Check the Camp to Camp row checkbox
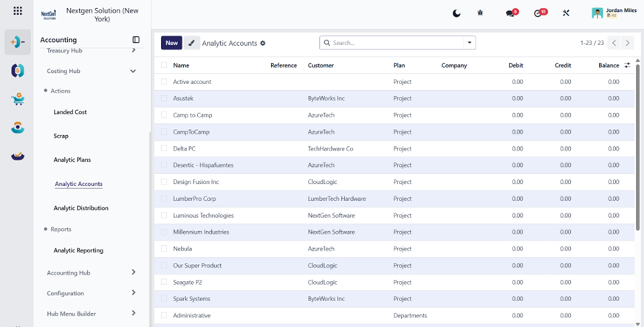 click(164, 115)
